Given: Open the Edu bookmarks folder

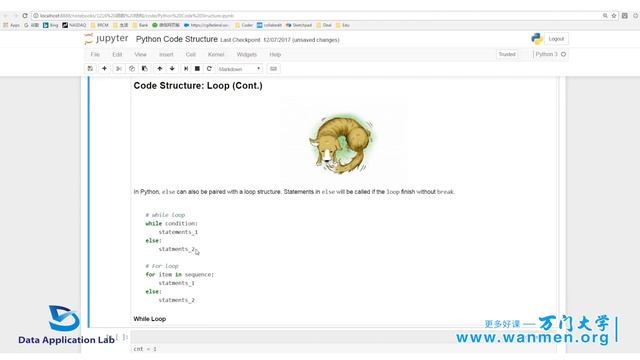Looking at the screenshot, I should 342,25.
